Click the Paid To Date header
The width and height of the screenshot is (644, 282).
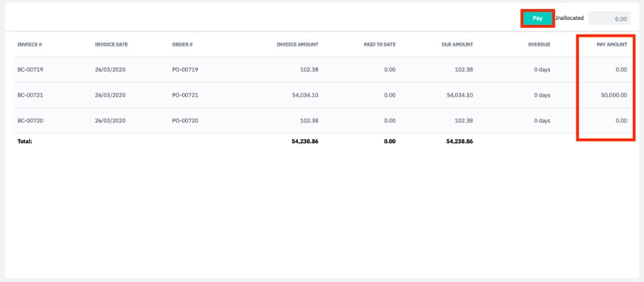(379, 44)
